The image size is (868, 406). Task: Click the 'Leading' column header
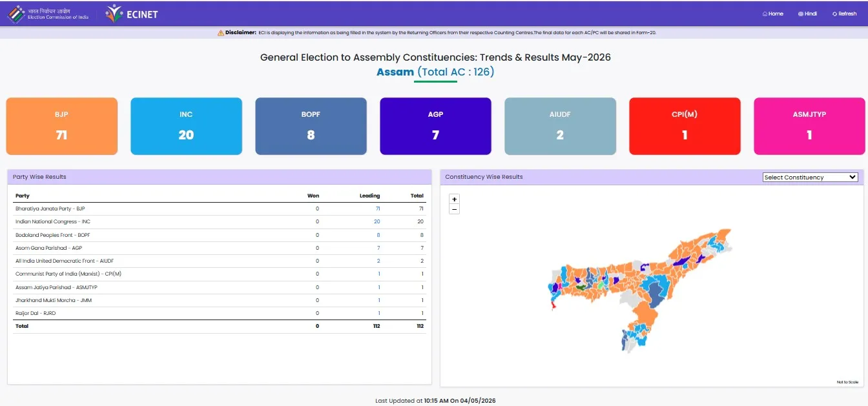[369, 196]
